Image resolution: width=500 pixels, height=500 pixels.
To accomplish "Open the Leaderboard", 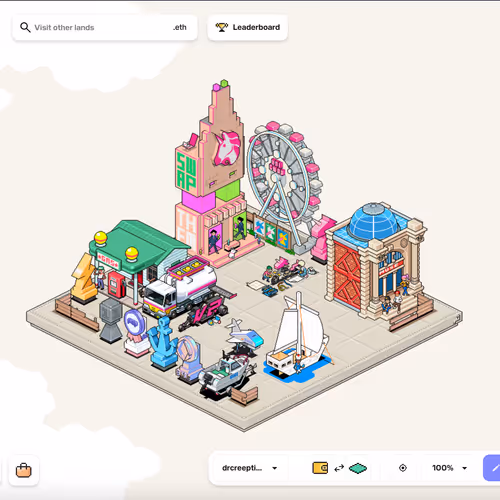I will coord(247,28).
